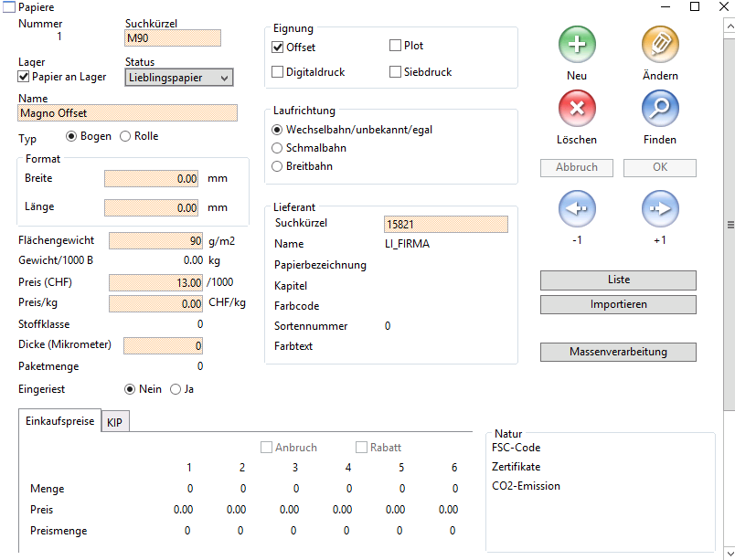Click the vertical scrollbar on the right
Image resolution: width=735 pixels, height=560 pixels.
[x=730, y=224]
